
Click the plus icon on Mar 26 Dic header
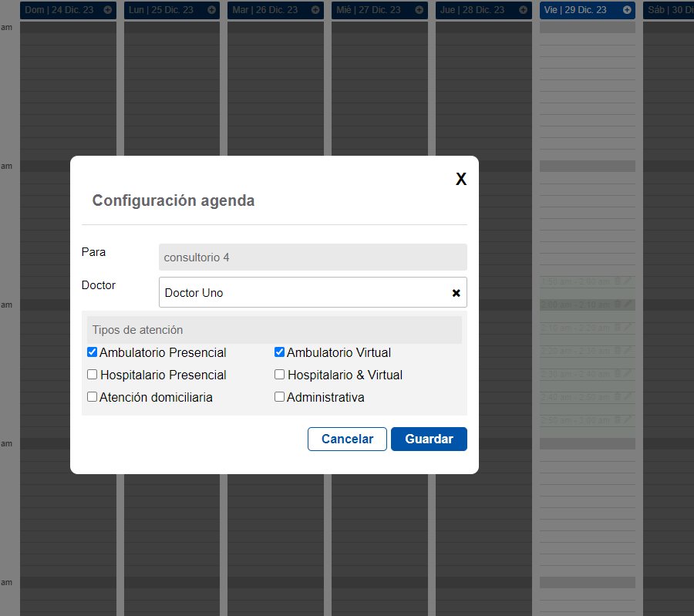coord(315,10)
